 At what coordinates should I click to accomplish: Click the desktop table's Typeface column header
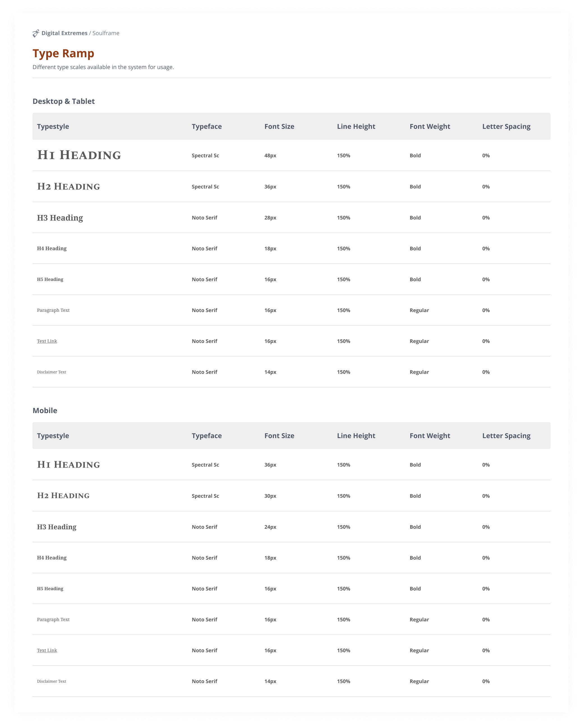[x=207, y=126]
